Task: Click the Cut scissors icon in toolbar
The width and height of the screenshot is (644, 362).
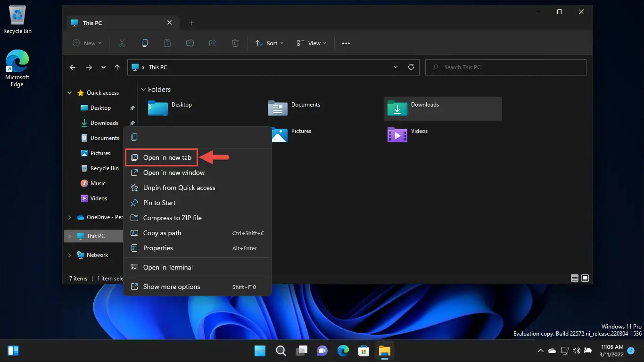Action: [122, 43]
